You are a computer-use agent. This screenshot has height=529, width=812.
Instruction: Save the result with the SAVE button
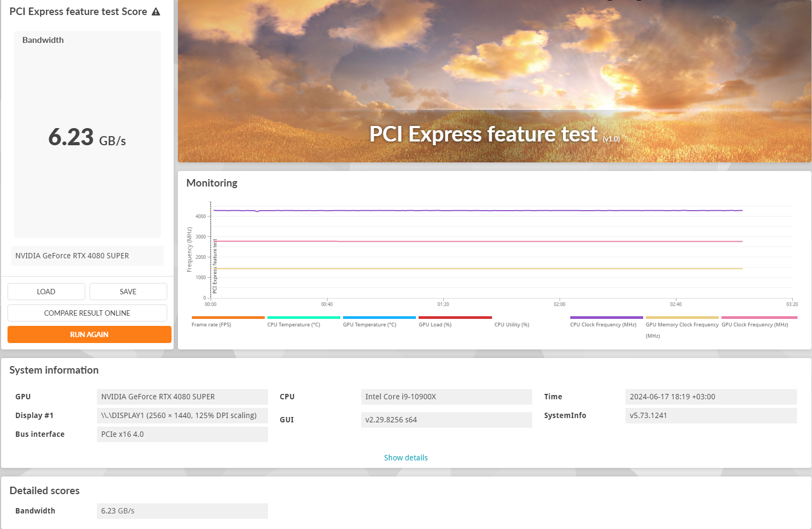[128, 292]
